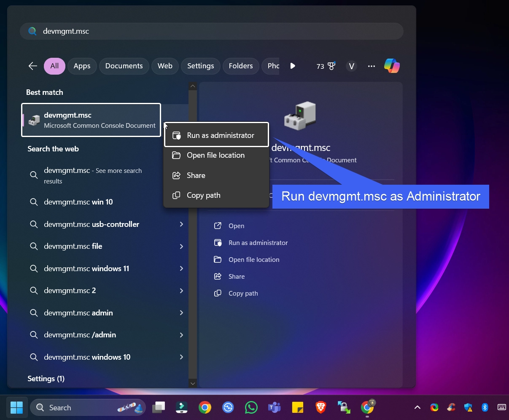Click the Settings (1) section header
509x420 pixels.
(x=46, y=379)
